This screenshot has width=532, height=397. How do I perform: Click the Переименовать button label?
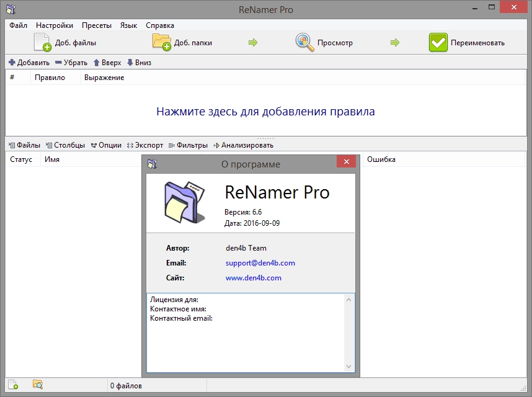point(477,43)
